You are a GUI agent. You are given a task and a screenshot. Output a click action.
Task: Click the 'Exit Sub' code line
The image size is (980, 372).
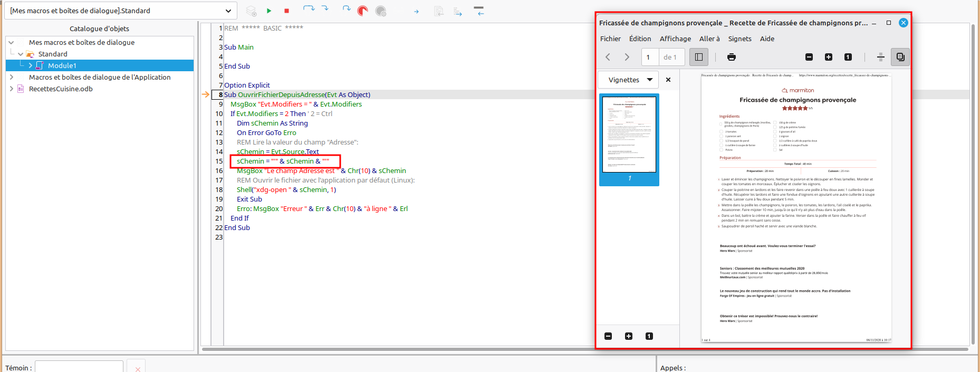(x=249, y=199)
